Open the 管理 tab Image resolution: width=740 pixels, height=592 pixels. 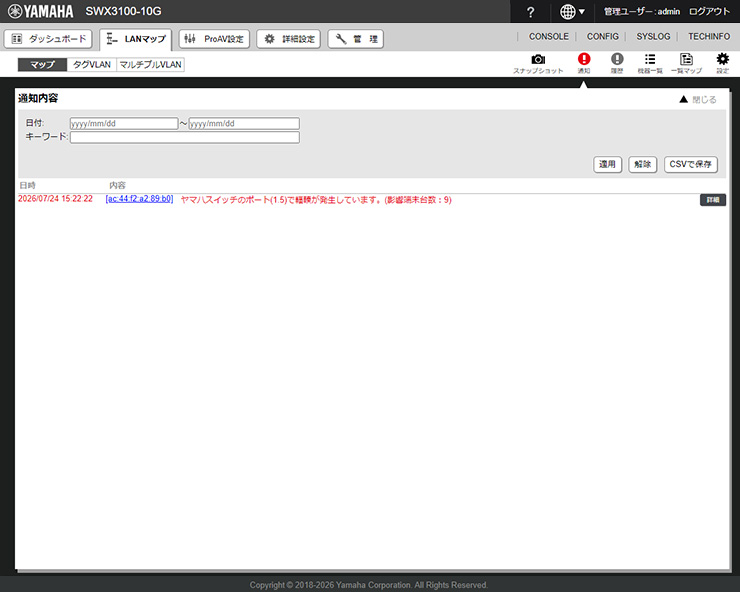pyautogui.click(x=355, y=39)
